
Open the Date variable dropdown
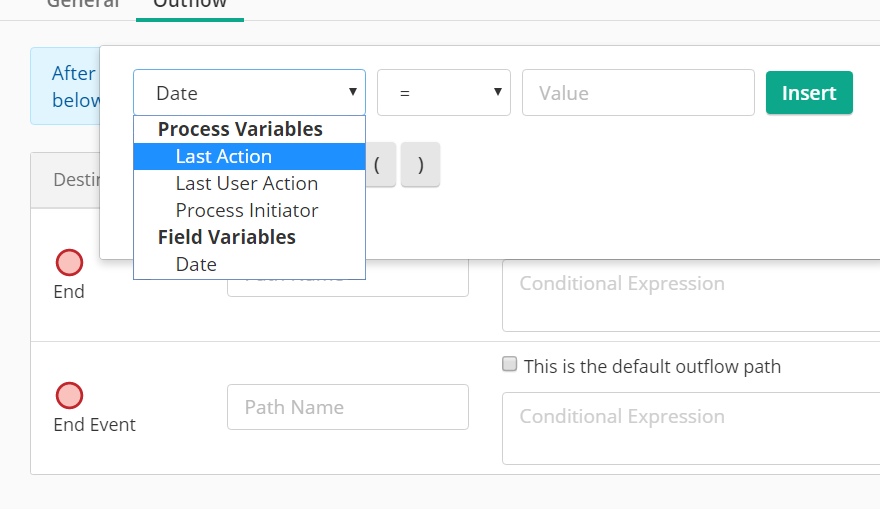click(x=249, y=93)
